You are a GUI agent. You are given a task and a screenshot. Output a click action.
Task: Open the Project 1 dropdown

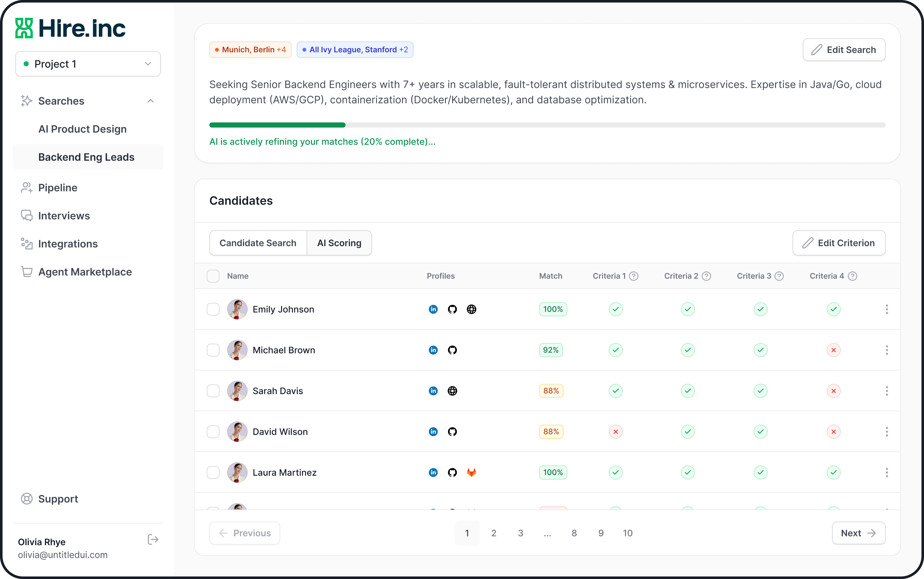[x=88, y=64]
